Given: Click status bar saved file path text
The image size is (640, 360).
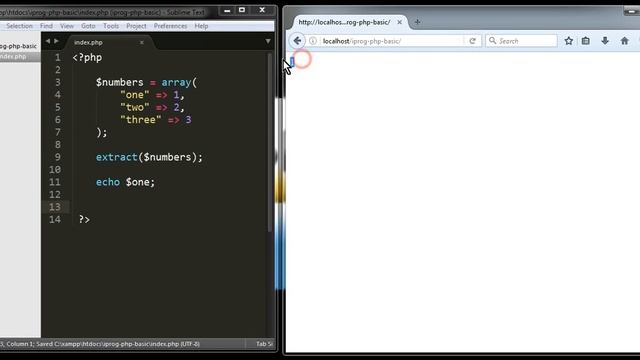Looking at the screenshot, I should point(118,344).
